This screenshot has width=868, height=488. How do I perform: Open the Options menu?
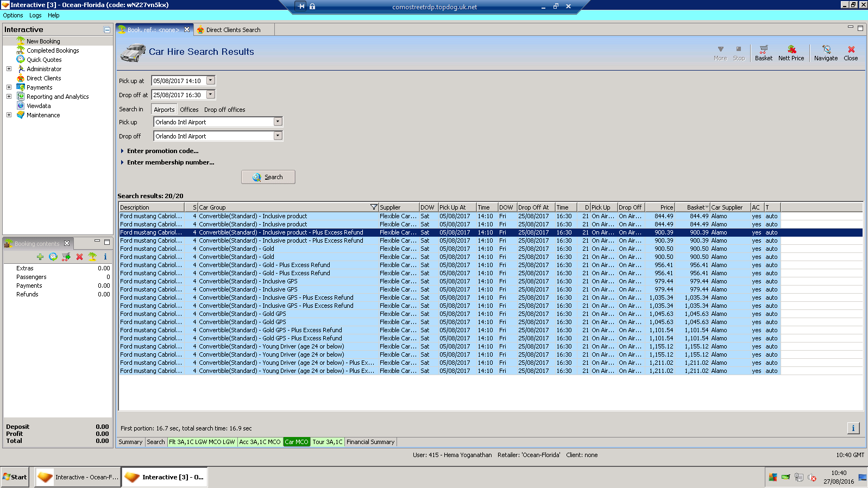click(x=13, y=15)
